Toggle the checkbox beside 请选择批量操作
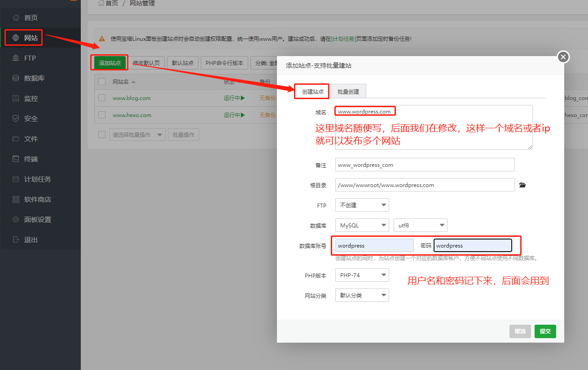Image resolution: width=588 pixels, height=370 pixels. pyautogui.click(x=102, y=135)
